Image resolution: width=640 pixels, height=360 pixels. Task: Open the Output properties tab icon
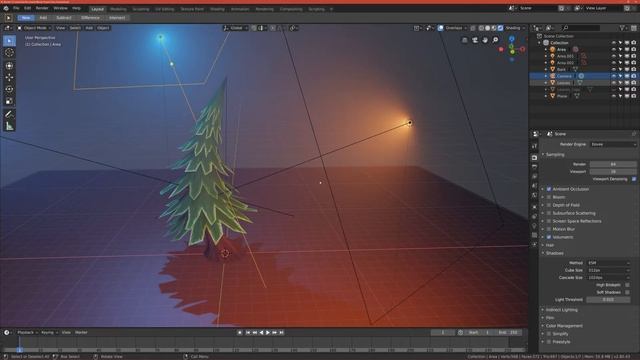535,167
